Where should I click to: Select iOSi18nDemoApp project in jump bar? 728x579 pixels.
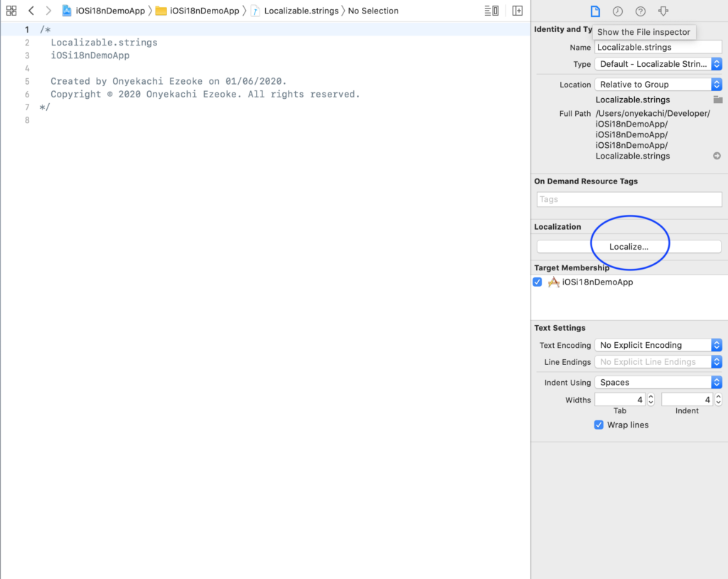pyautogui.click(x=110, y=11)
